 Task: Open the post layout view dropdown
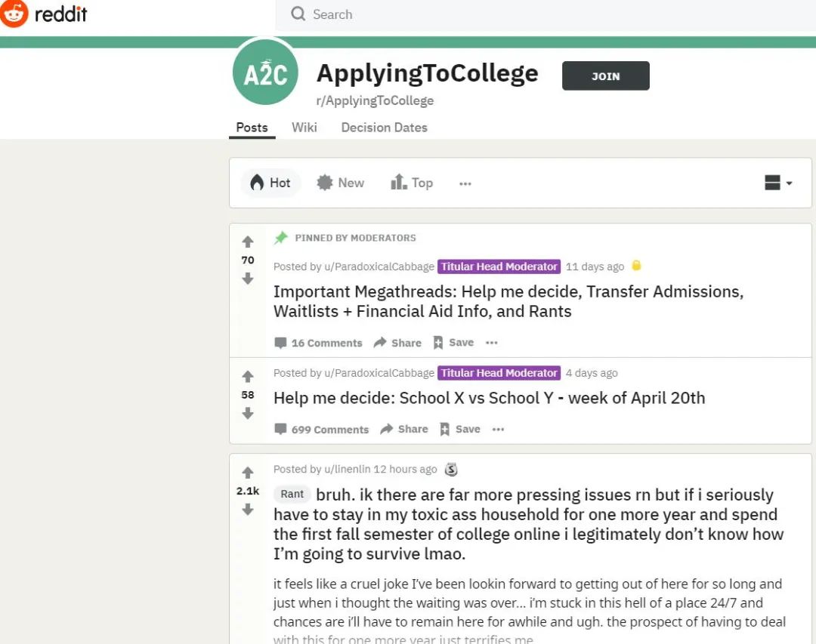click(778, 182)
